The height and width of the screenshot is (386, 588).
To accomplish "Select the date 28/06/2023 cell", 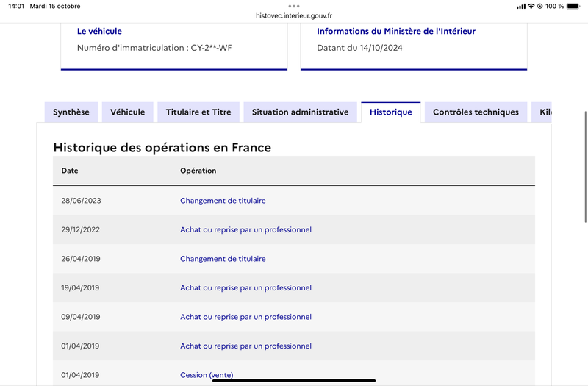I will point(81,201).
